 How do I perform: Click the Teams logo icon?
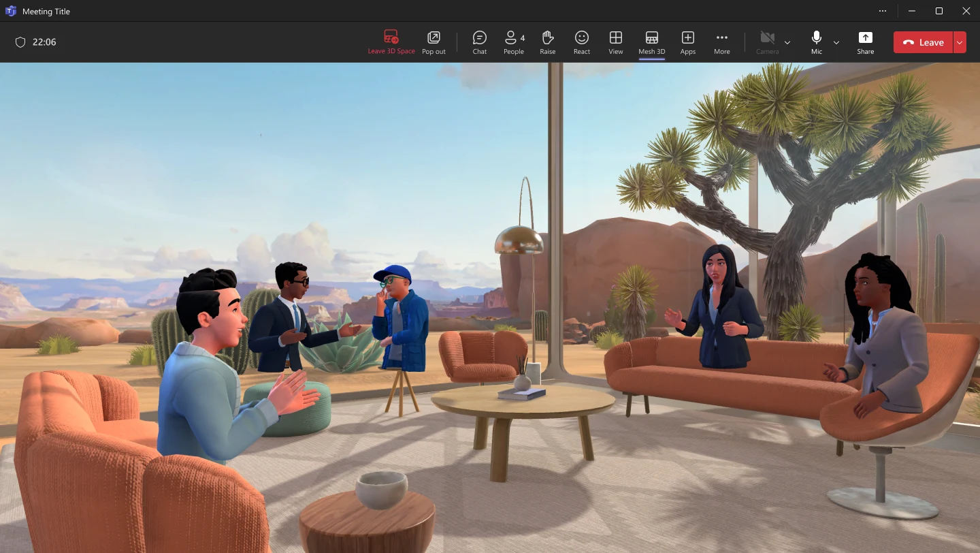coord(11,11)
